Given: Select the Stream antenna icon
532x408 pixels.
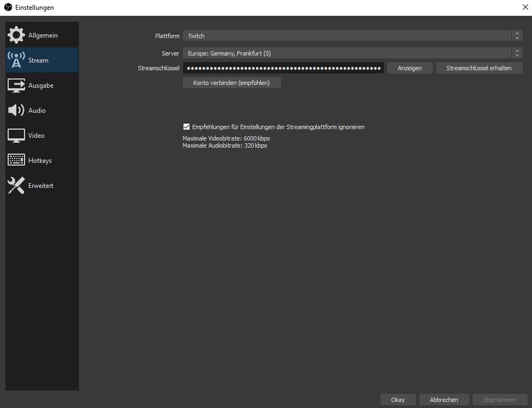Looking at the screenshot, I should (x=16, y=60).
